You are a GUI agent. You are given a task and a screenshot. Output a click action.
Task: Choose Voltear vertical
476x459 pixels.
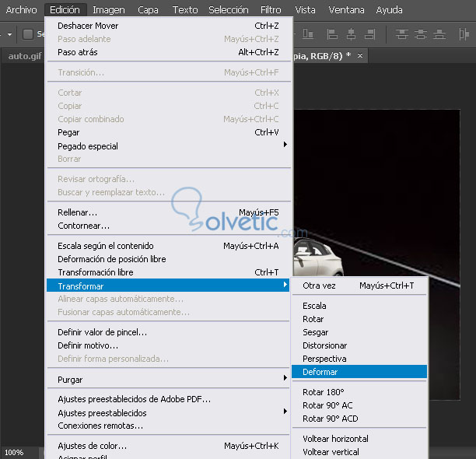point(359,452)
